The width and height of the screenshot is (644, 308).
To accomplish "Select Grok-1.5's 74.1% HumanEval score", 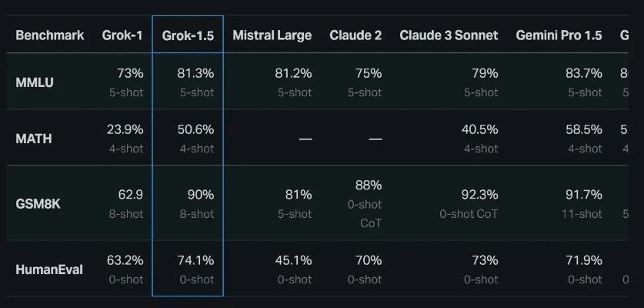I will click(197, 260).
